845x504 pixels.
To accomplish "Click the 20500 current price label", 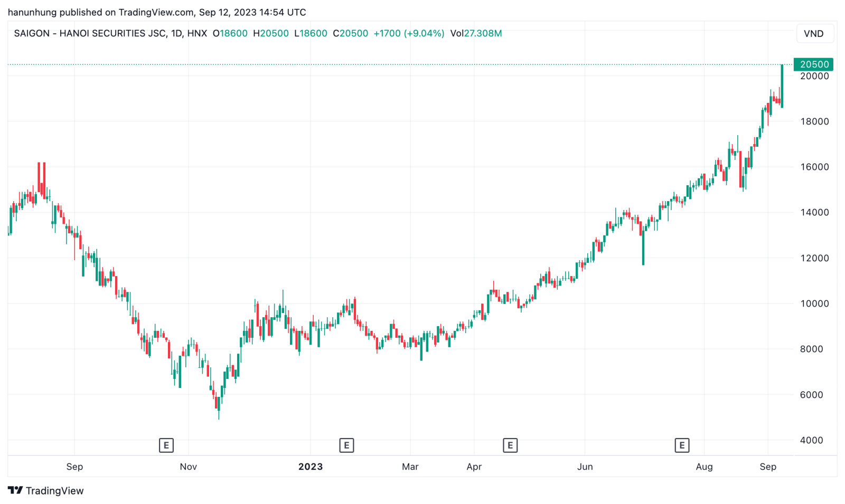I will [814, 64].
